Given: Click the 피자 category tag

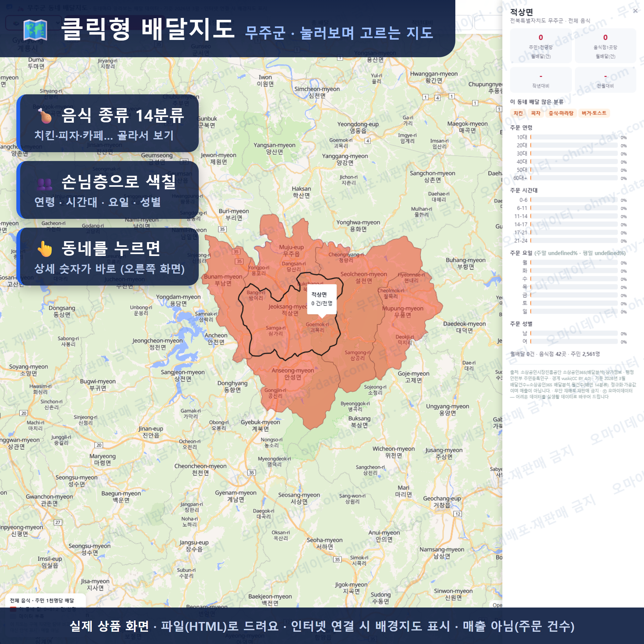Looking at the screenshot, I should [x=536, y=113].
